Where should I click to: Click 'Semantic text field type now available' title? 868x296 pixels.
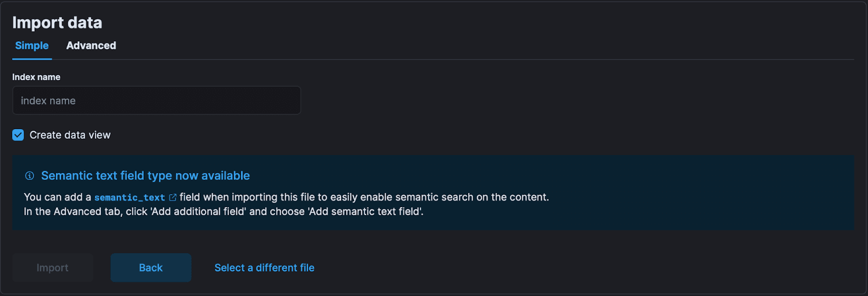(x=145, y=176)
